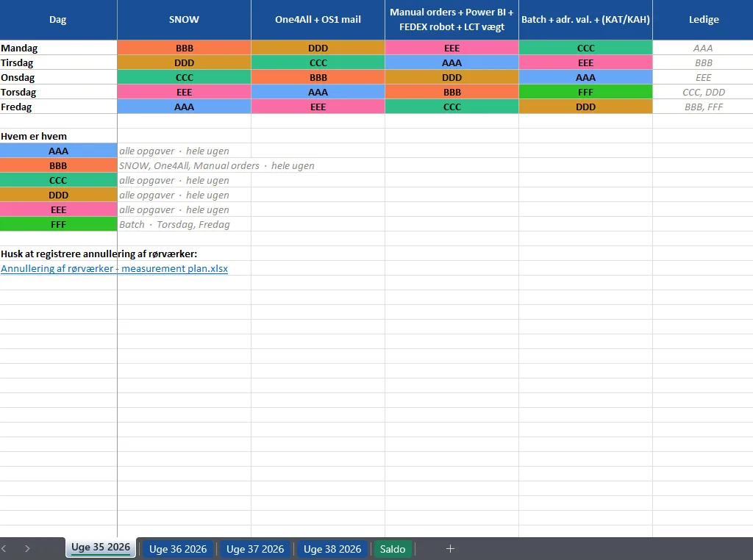This screenshot has height=560, width=753.
Task: Select orange BBB legend cell
Action: (x=58, y=165)
